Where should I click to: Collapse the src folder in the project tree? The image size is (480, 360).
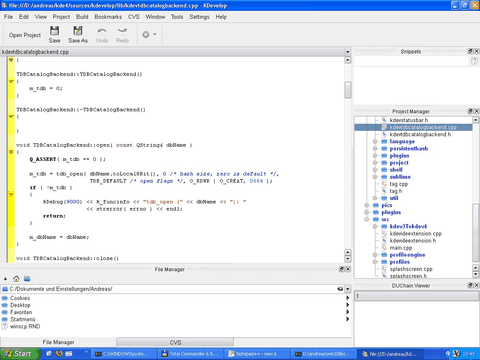click(366, 219)
